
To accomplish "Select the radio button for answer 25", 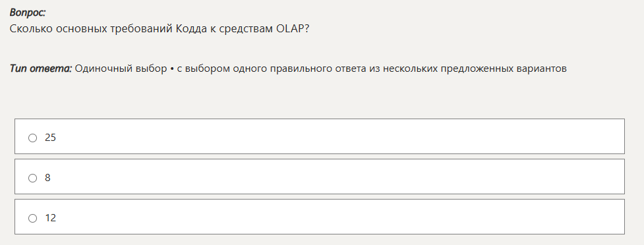I will pyautogui.click(x=32, y=138).
